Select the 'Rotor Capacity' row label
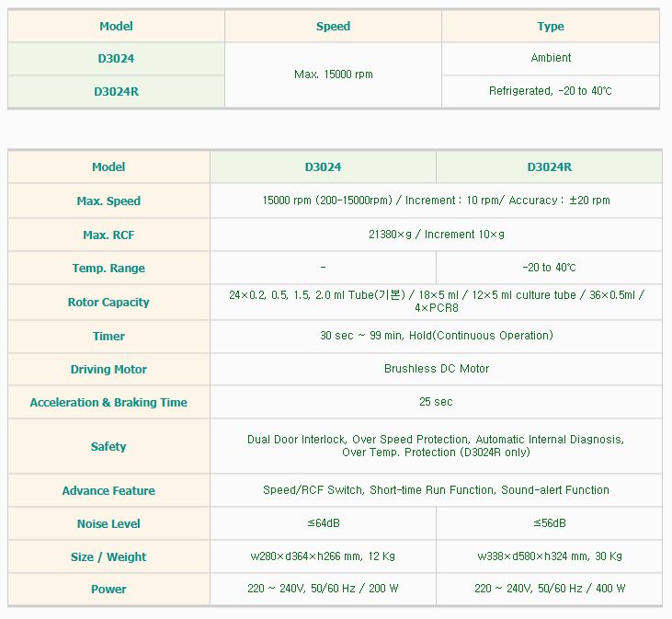The width and height of the screenshot is (672, 619). (108, 302)
